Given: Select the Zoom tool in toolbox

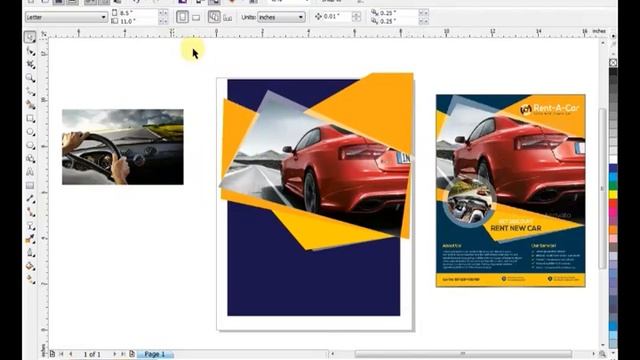Looking at the screenshot, I should coord(30,78).
